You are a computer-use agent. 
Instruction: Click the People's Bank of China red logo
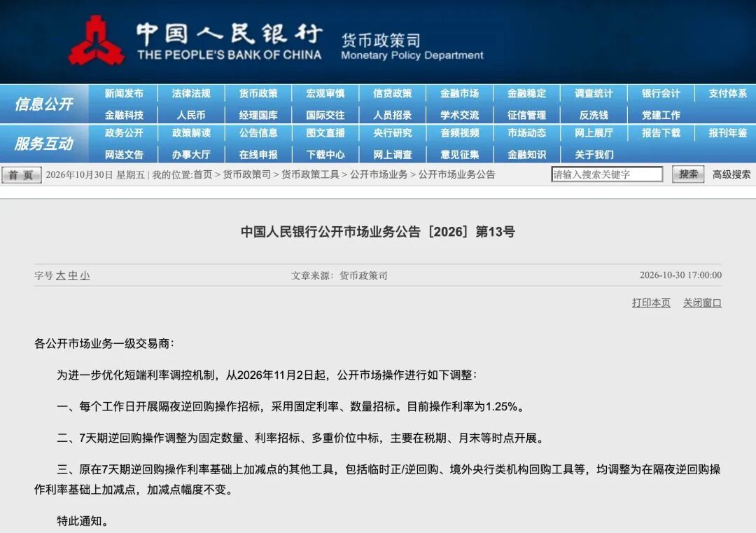pos(96,41)
